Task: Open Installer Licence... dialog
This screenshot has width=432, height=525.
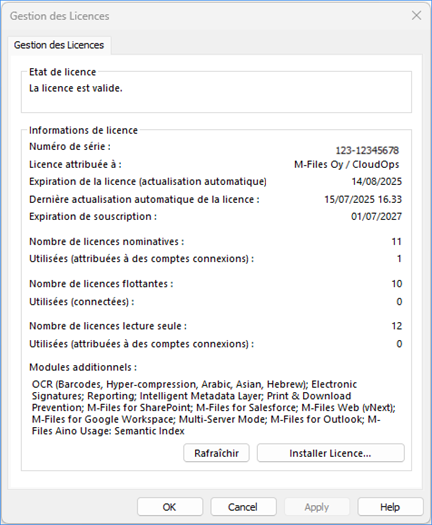Action: pos(331,453)
